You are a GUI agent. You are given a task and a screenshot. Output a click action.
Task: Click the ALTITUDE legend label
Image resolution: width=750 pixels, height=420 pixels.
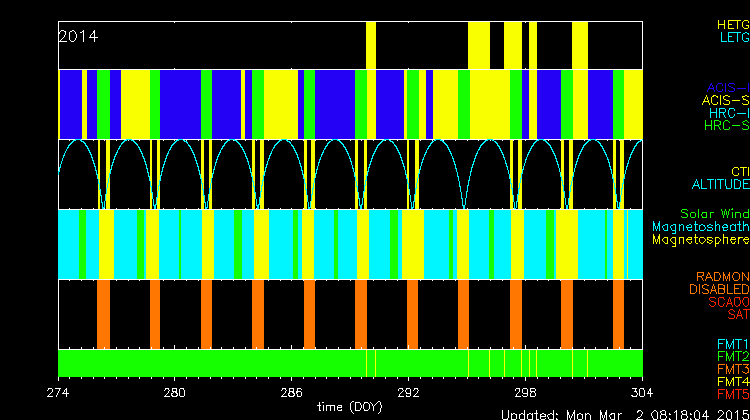click(x=720, y=185)
